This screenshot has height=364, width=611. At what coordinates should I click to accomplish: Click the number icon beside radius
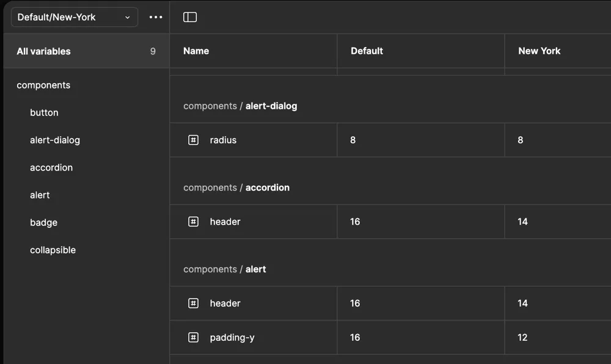(x=193, y=140)
